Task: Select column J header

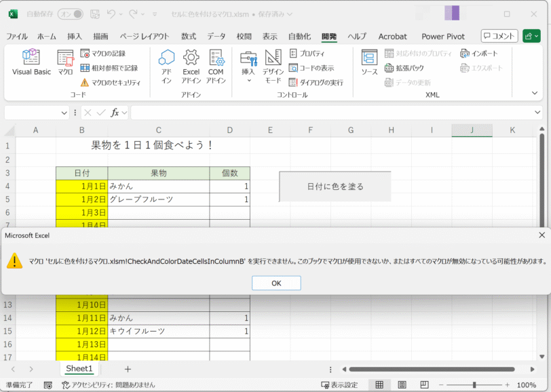Action: 472,130
